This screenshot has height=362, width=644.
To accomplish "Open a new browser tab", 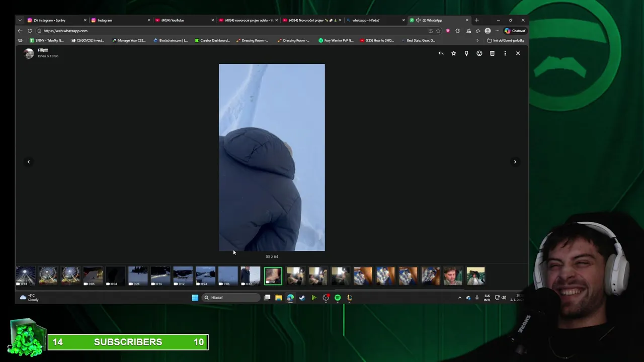I will [477, 20].
